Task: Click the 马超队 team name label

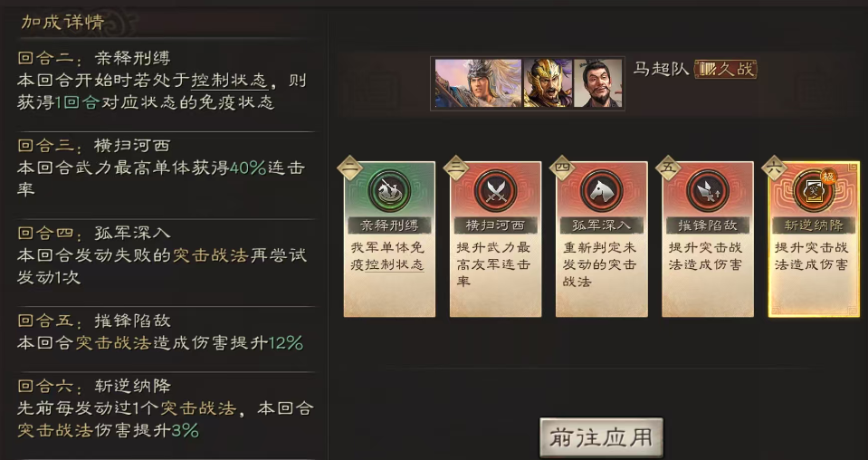Action: click(661, 69)
